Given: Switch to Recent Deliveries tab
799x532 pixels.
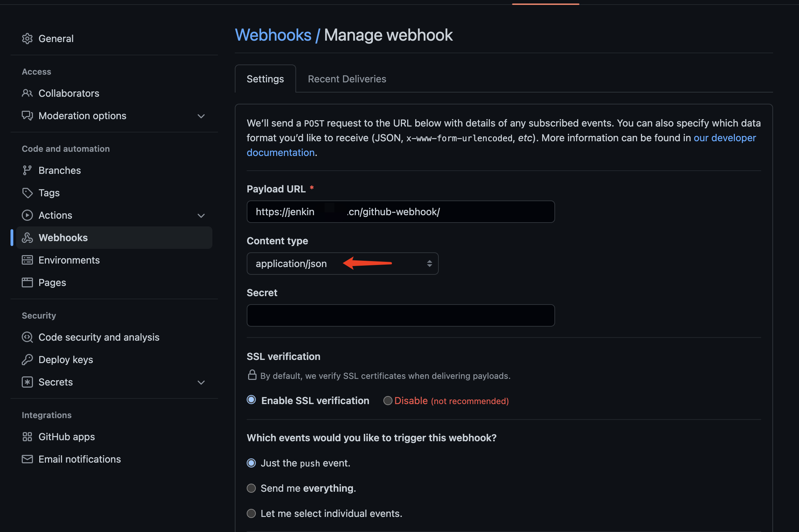Looking at the screenshot, I should coord(347,79).
